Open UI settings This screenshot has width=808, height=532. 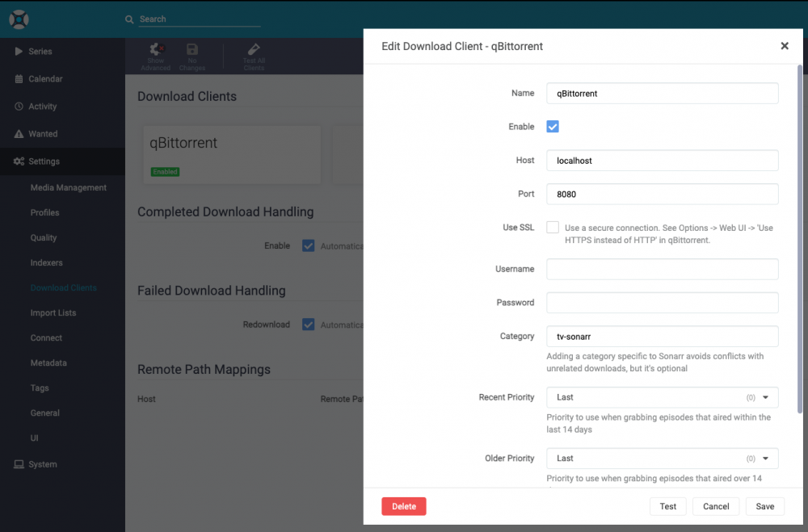pos(34,438)
